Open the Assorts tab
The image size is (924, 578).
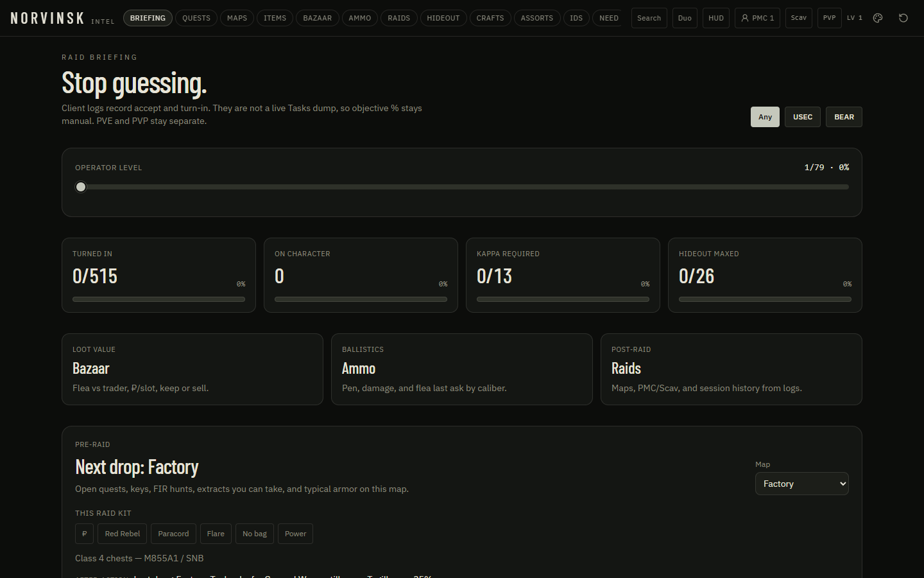click(537, 18)
